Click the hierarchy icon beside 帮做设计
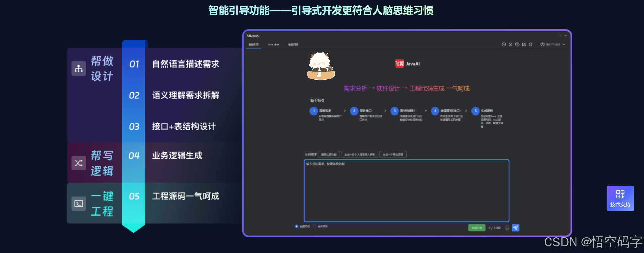Image resolution: width=644 pixels, height=253 pixels. coord(79,69)
